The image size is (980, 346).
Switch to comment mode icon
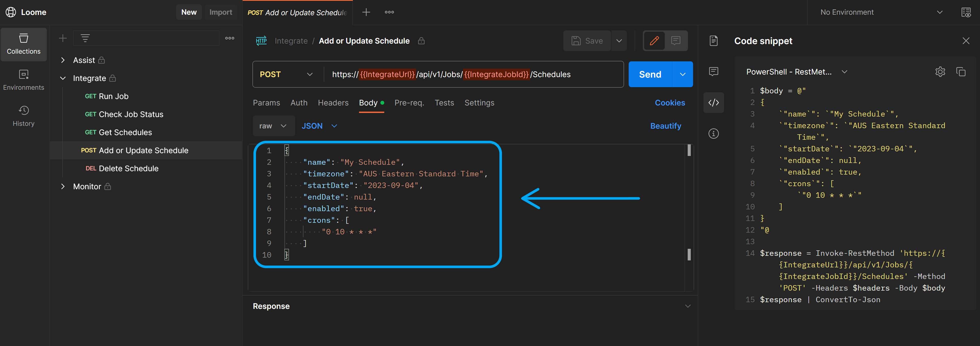pyautogui.click(x=676, y=41)
